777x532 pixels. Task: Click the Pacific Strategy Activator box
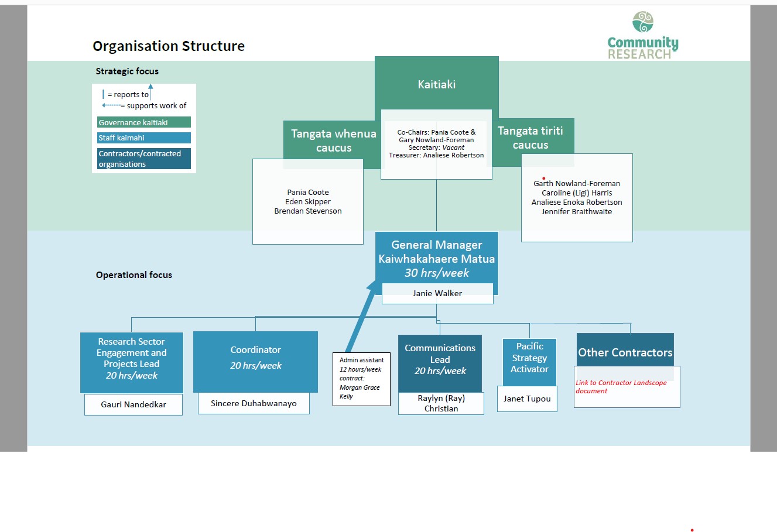529,358
